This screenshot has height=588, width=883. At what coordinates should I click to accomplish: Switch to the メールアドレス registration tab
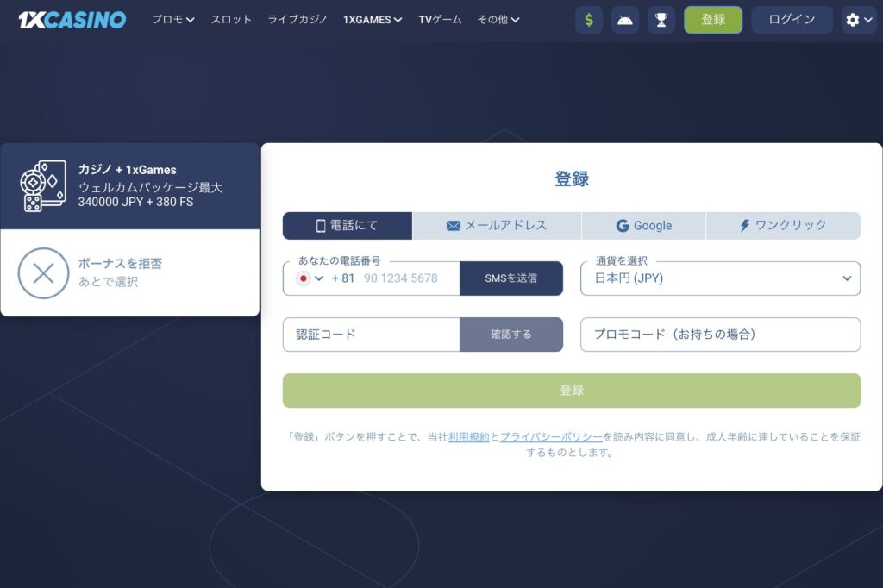497,226
